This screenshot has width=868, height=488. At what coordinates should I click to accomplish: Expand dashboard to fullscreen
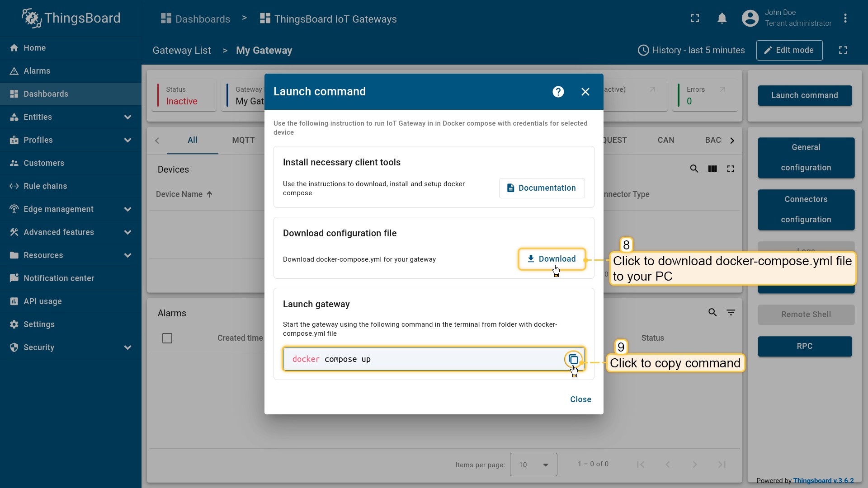click(x=843, y=50)
